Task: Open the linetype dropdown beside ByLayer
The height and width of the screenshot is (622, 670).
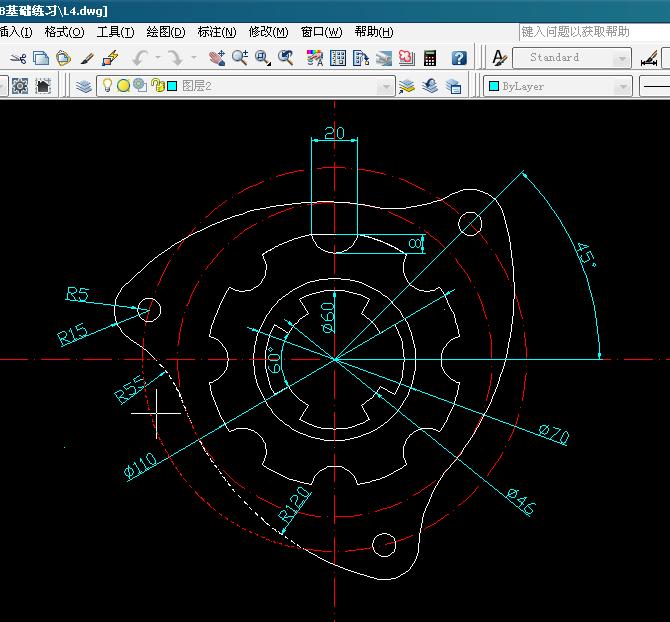Action: coord(655,86)
